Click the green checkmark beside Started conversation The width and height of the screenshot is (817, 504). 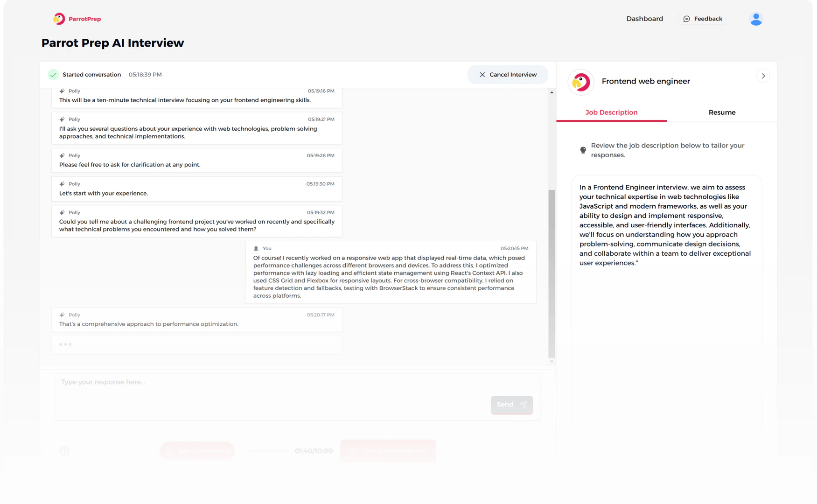[53, 74]
